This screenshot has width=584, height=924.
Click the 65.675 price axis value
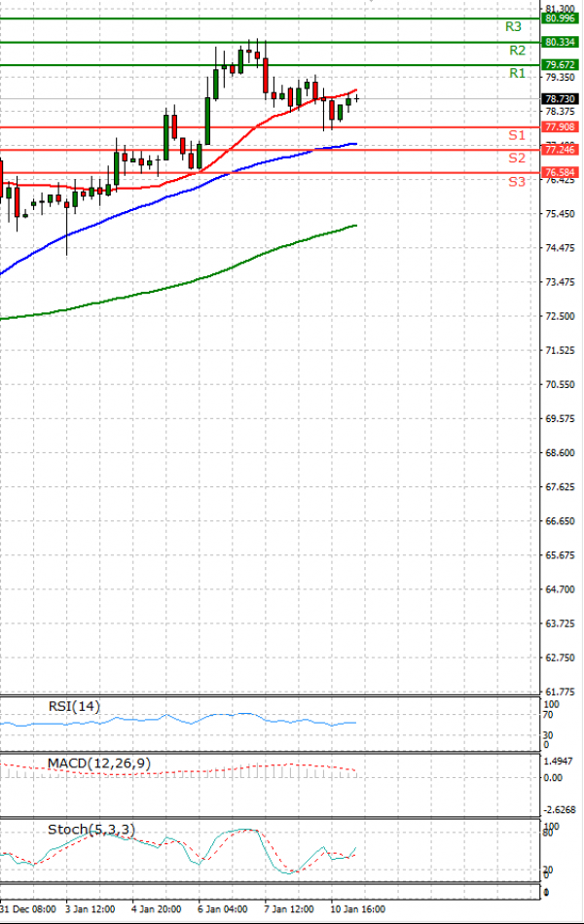[x=560, y=555]
